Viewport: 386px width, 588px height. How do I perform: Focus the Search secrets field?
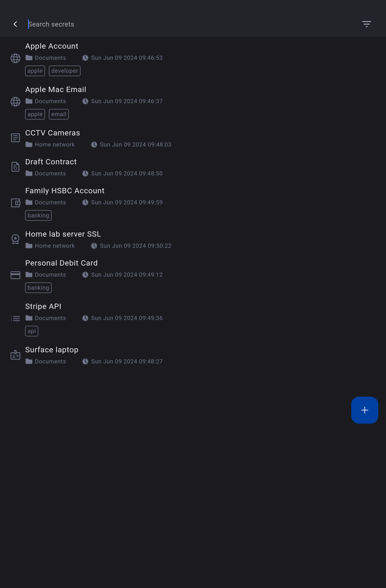click(193, 24)
